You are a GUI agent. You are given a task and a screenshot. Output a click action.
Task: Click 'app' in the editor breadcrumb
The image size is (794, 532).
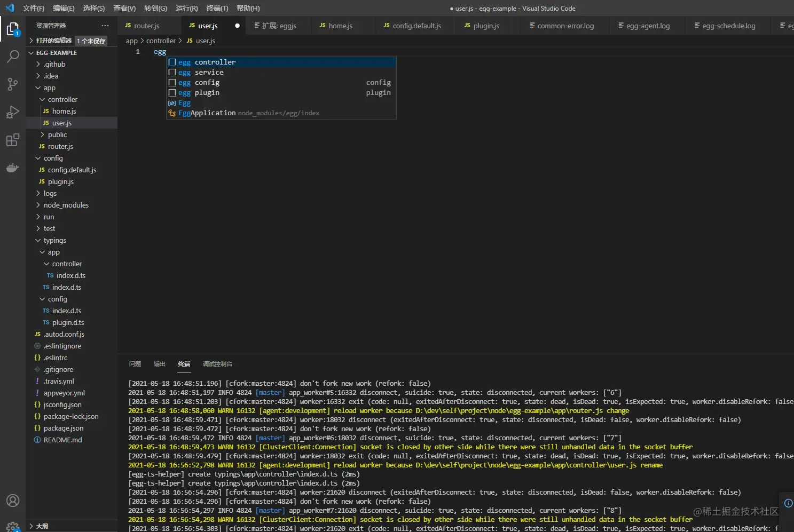point(132,41)
